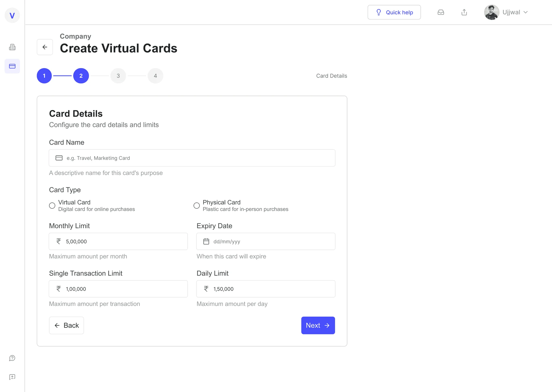Screen dimensions: 552x392
Task: Click the rupee symbol in Daily Limit
Action: click(206, 289)
